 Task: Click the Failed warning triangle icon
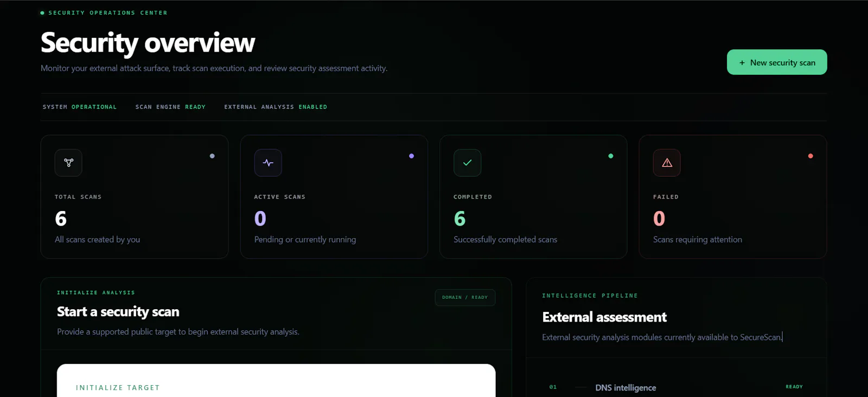point(667,163)
